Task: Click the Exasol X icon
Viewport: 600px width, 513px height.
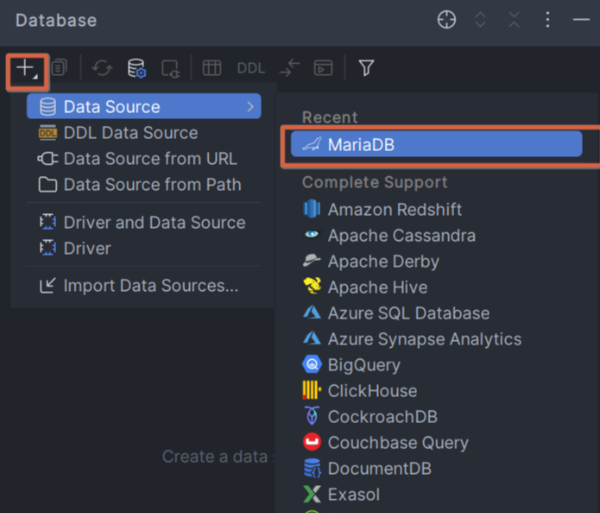Action: (312, 494)
